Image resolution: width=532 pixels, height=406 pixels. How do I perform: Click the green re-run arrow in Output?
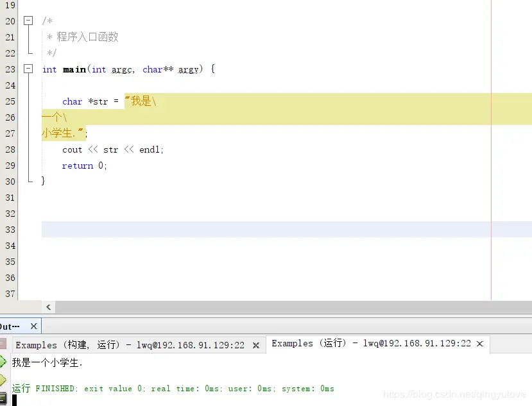(x=3, y=362)
